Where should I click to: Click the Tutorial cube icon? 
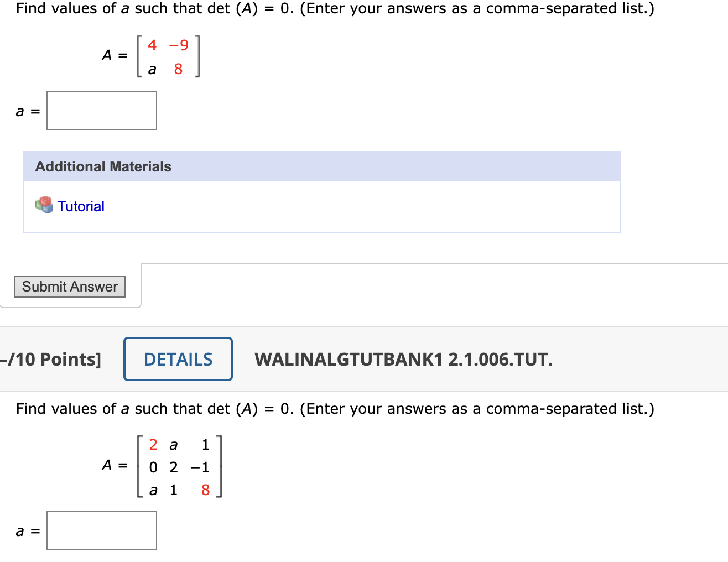coord(44,205)
